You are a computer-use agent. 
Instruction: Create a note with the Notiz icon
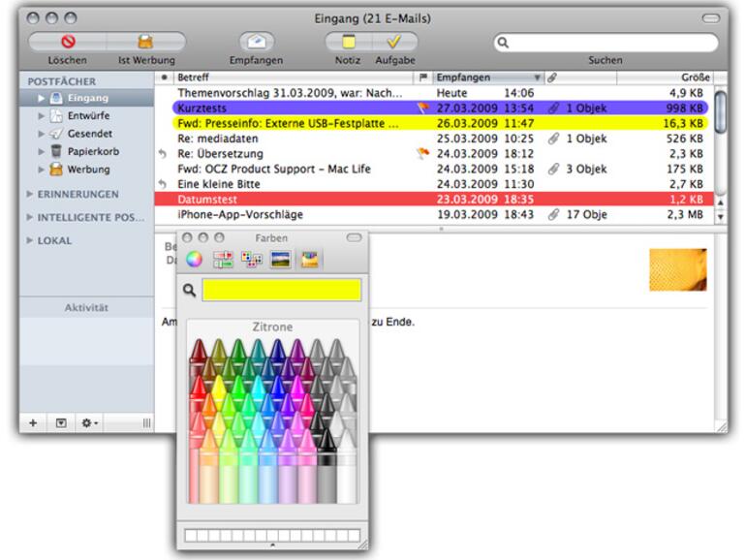point(349,42)
